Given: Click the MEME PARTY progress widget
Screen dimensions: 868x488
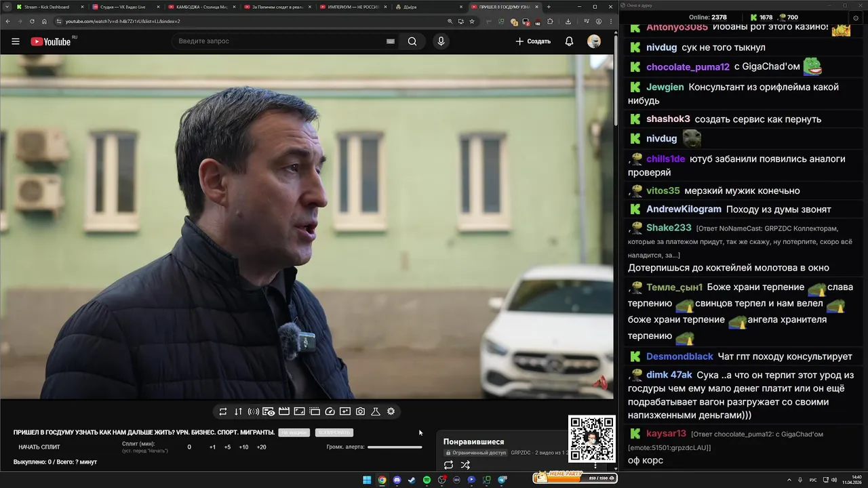Looking at the screenshot, I should point(574,477).
